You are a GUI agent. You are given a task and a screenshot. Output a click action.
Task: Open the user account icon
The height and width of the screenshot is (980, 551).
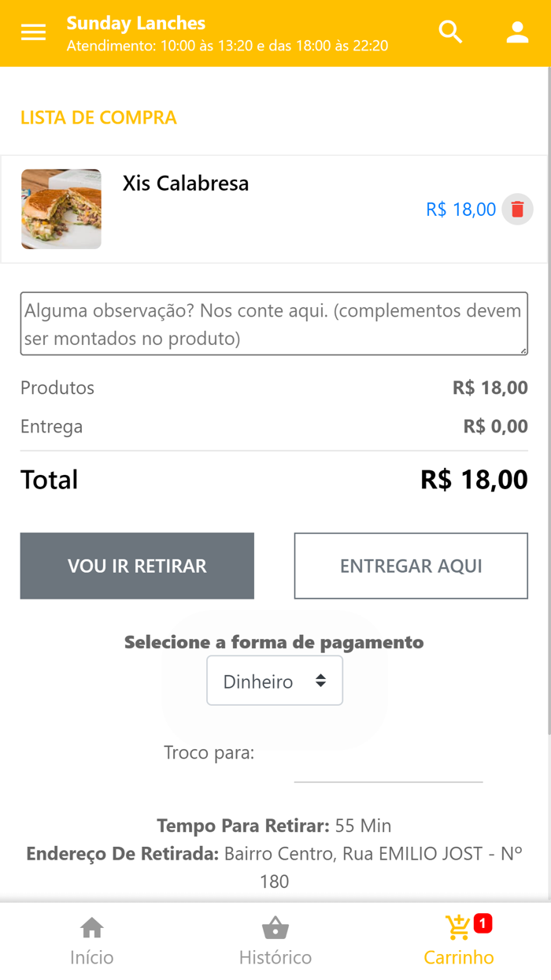pyautogui.click(x=517, y=32)
